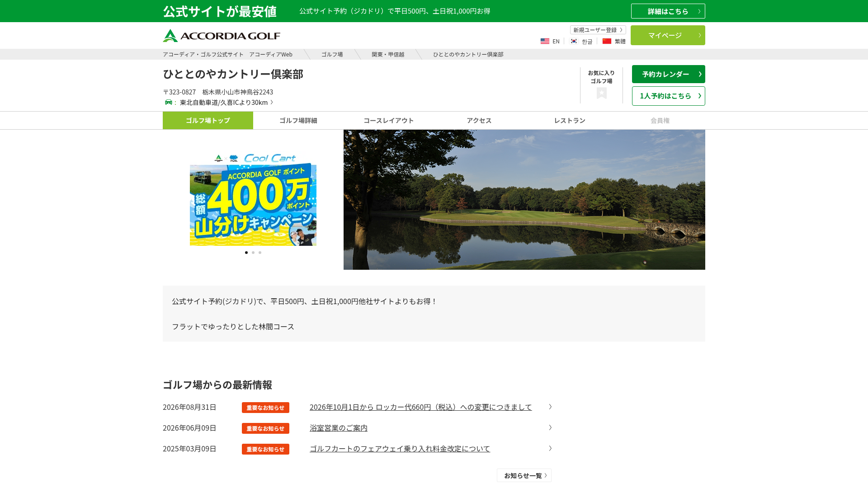
Task: Click 重要なお知らせ tag for 2026年06月09日
Action: pyautogui.click(x=265, y=428)
